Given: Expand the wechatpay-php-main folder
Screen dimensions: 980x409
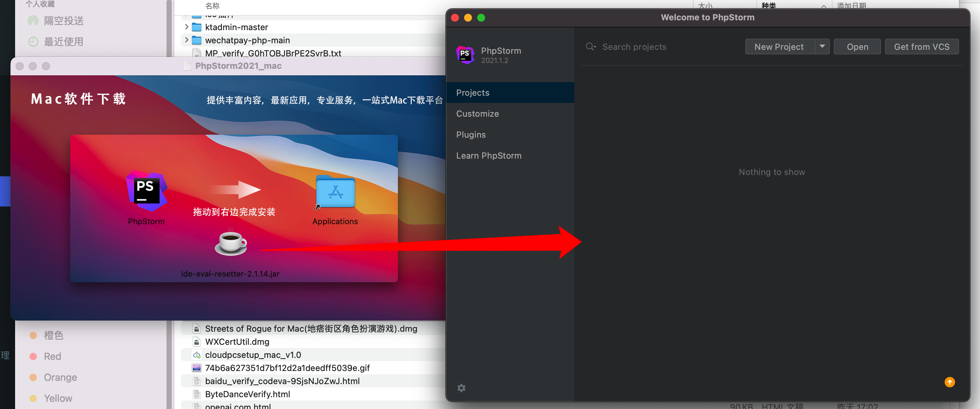Looking at the screenshot, I should click(186, 40).
